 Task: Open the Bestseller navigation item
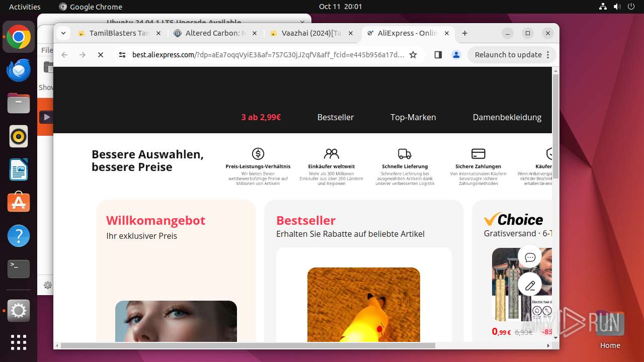pos(336,117)
